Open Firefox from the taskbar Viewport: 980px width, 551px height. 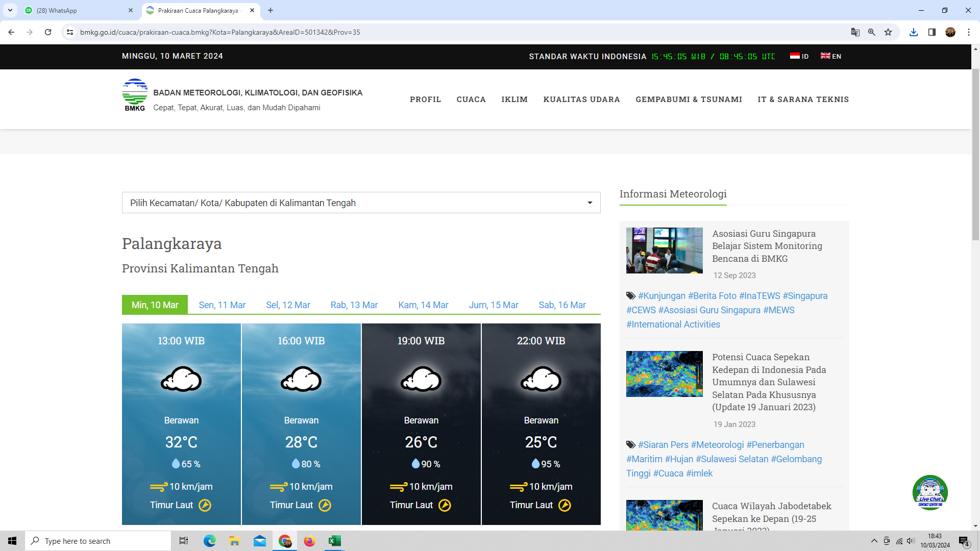(309, 541)
